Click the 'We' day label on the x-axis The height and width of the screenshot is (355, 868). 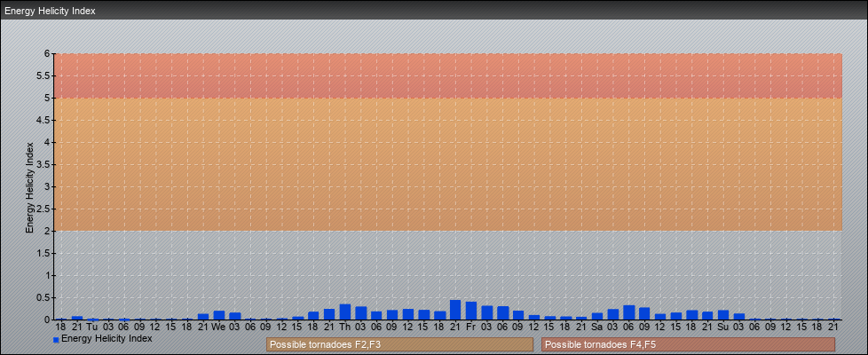coord(218,327)
